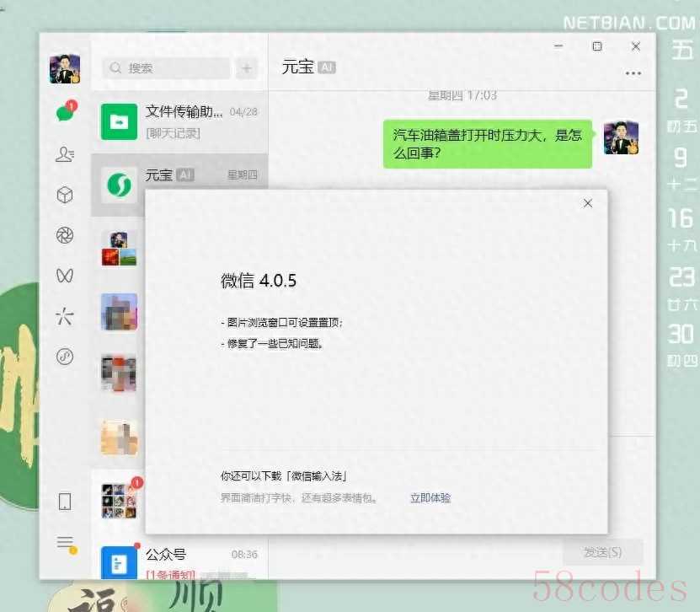
Task: Open the star-shaped Top Stories icon
Action: pyautogui.click(x=65, y=316)
